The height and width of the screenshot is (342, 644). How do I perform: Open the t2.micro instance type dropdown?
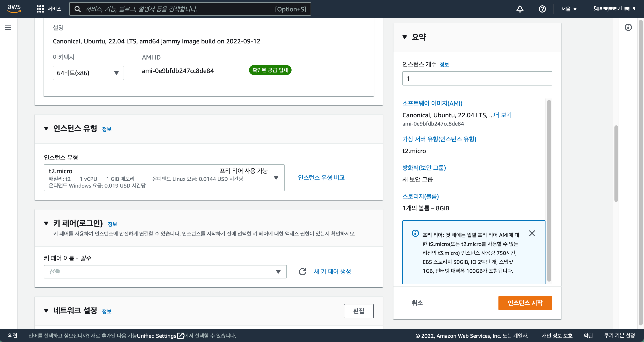pos(164,178)
